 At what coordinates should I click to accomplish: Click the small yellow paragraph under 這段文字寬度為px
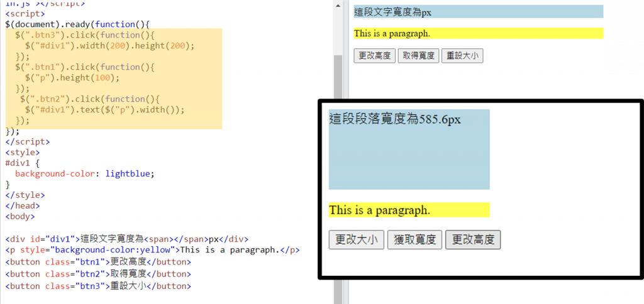click(x=479, y=33)
